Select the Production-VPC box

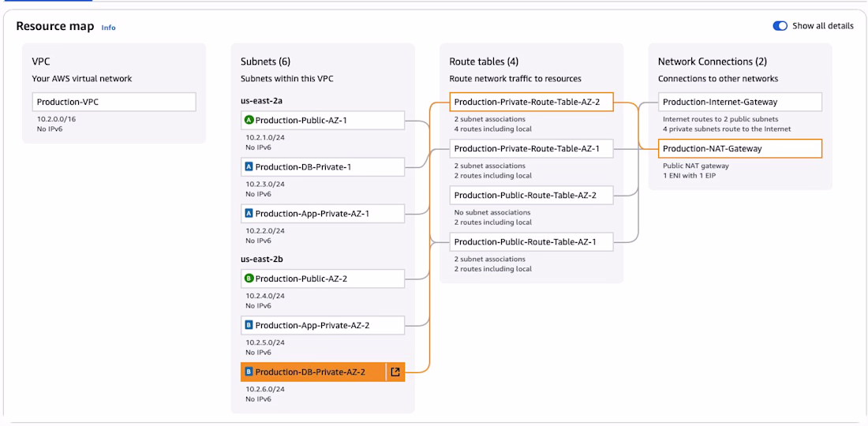[x=114, y=102]
